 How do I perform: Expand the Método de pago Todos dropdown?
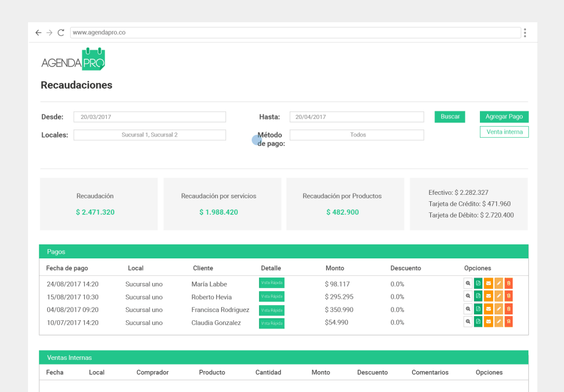pos(357,135)
